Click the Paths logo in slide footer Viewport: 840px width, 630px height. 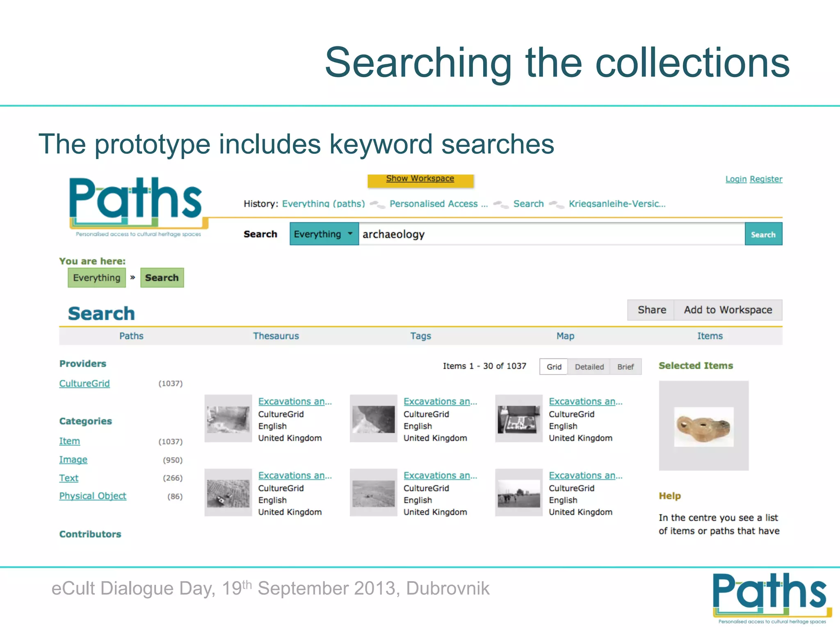(772, 598)
